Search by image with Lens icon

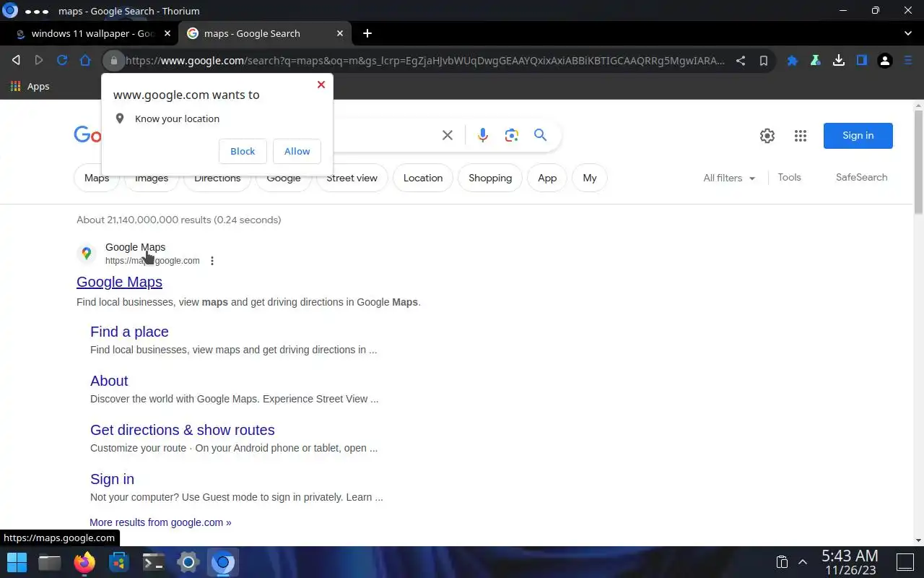[x=512, y=135]
